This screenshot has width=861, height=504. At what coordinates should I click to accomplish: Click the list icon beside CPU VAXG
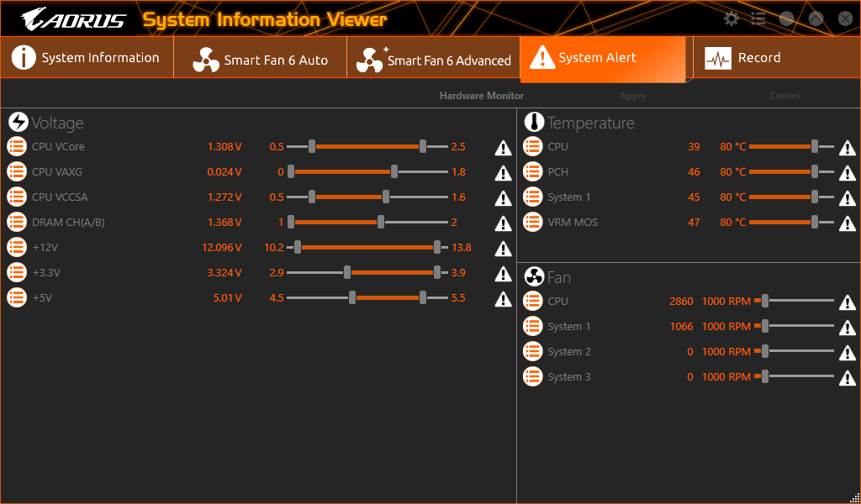pyautogui.click(x=17, y=171)
